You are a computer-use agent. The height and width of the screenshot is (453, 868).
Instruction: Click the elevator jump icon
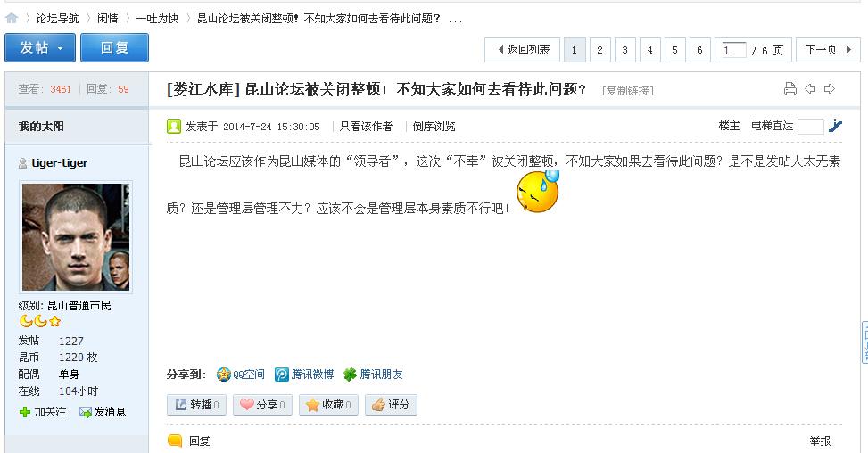tap(835, 126)
